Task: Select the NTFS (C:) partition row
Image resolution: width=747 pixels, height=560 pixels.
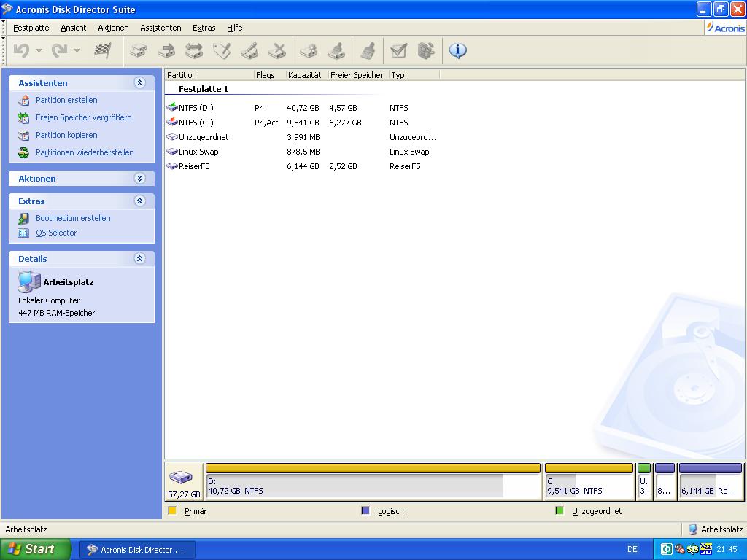Action: [x=301, y=122]
